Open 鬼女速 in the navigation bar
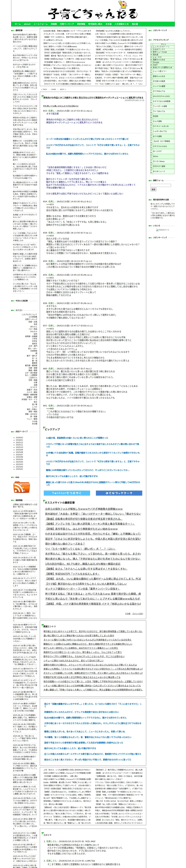Viewport: 186px width, 868px height. [135, 24]
